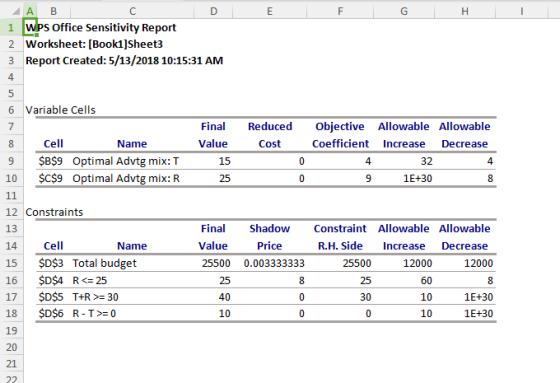Click 'R.H. Side' header cell
Viewport: 560px width, 383px height.
[x=340, y=246]
